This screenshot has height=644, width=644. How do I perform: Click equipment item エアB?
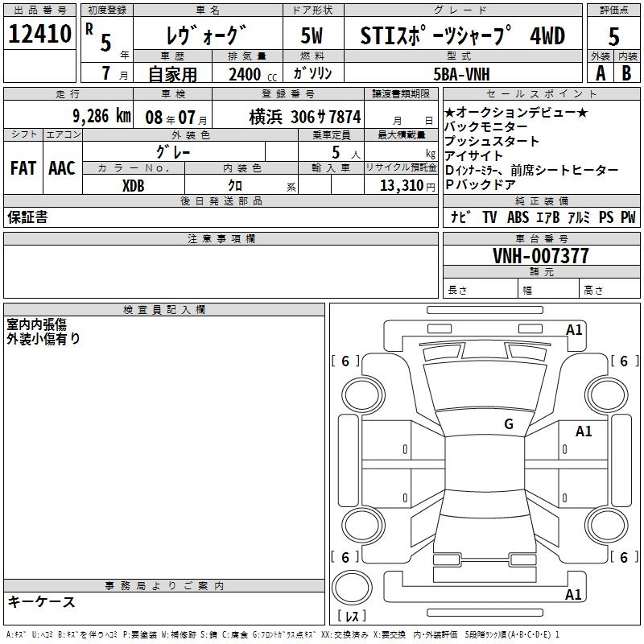point(548,217)
